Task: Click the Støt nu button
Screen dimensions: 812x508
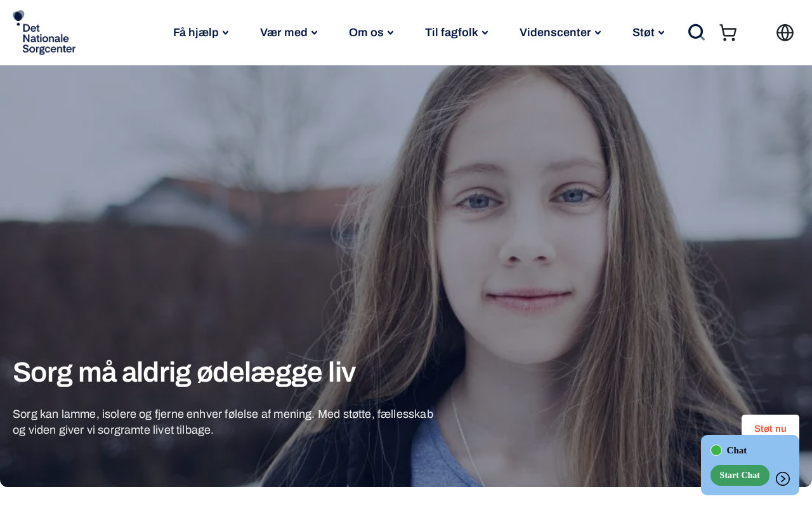Action: 770,428
